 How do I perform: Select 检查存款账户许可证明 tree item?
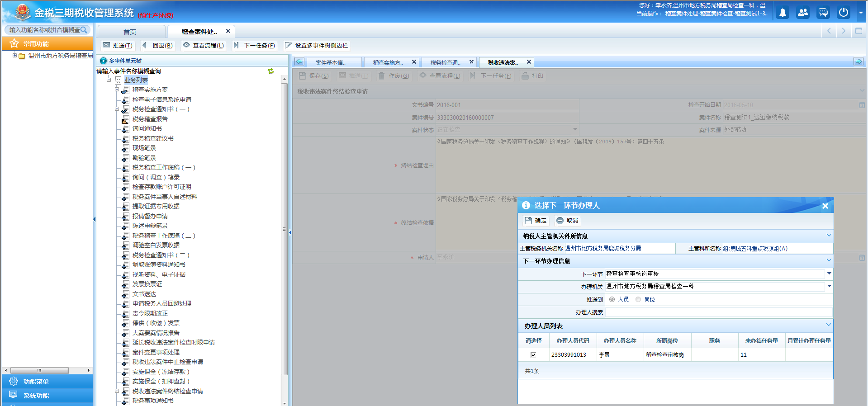[x=161, y=187]
